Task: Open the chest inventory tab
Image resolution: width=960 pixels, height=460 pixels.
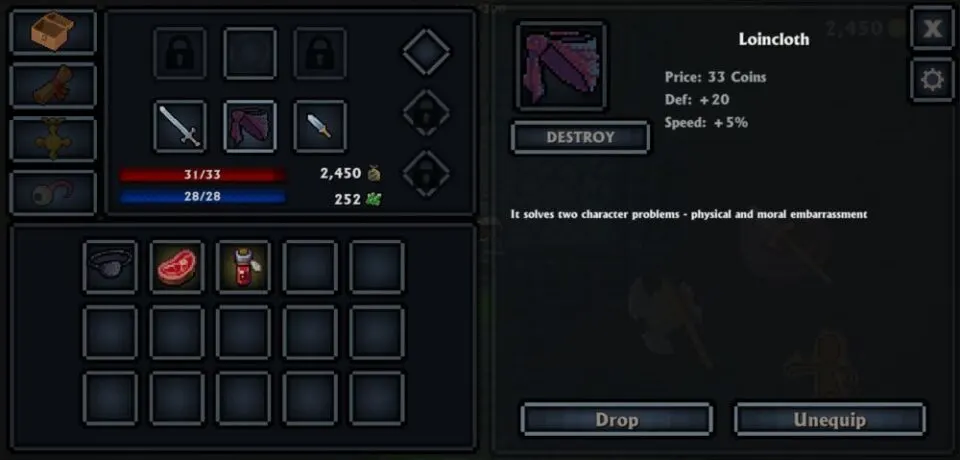Action: point(53,32)
